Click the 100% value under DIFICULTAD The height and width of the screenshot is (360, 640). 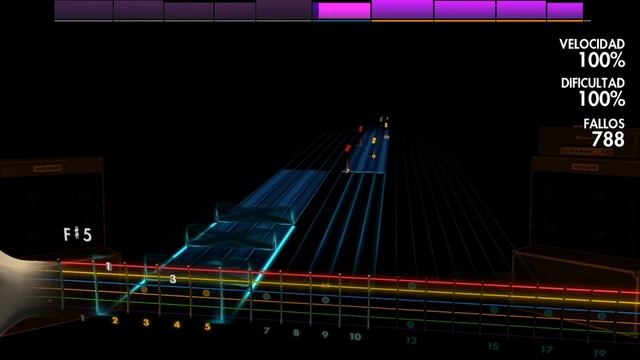602,99
